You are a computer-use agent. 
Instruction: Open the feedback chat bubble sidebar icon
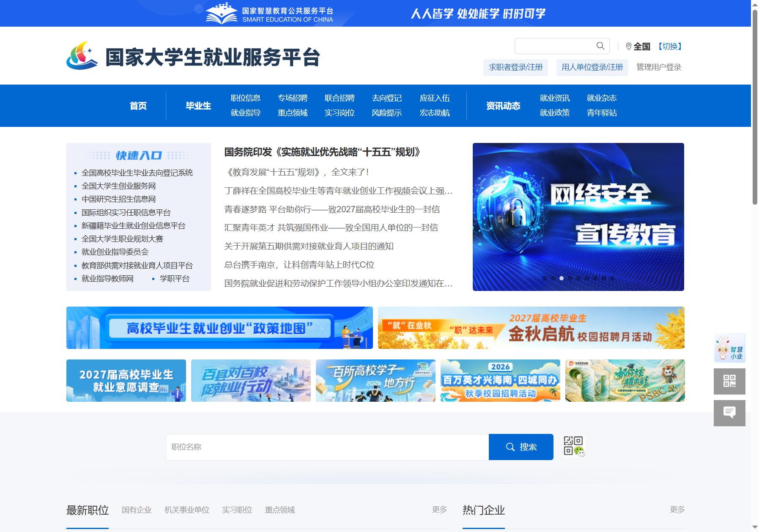point(729,413)
